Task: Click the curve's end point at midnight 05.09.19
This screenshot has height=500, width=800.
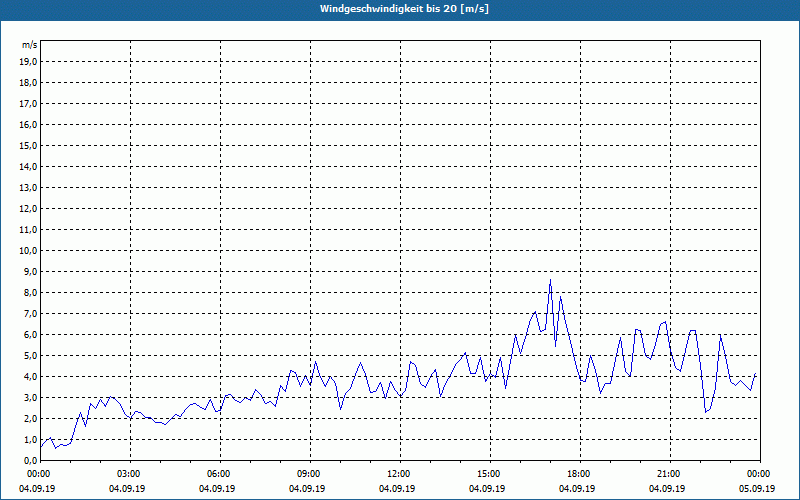Action: pyautogui.click(x=756, y=374)
